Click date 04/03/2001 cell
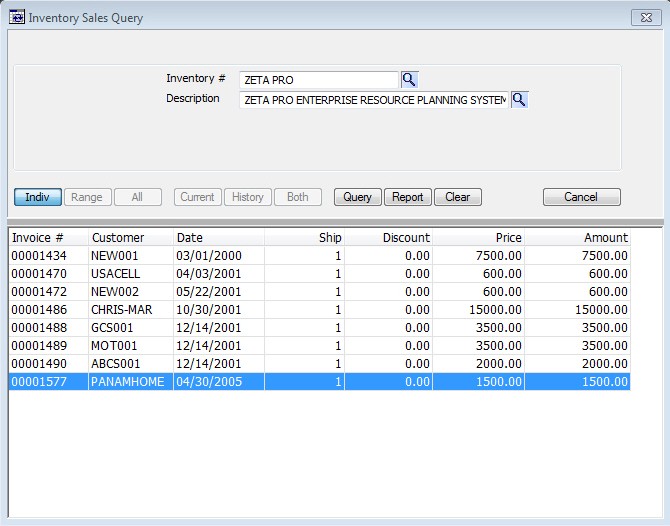Viewport: 670px width, 526px height. tap(219, 273)
